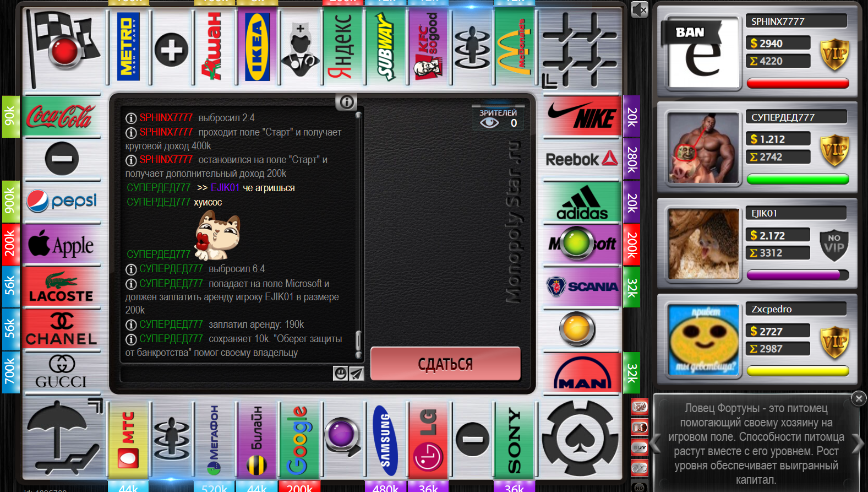868x492 pixels.
Task: Show the next tip with right arrow
Action: coord(858,444)
